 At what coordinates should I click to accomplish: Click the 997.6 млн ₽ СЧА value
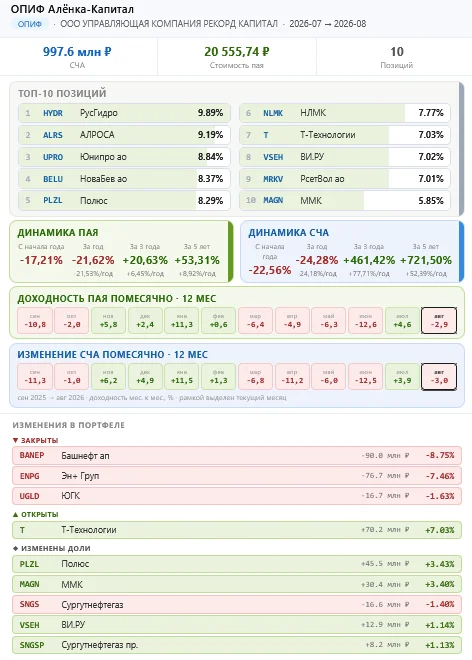coord(77,52)
